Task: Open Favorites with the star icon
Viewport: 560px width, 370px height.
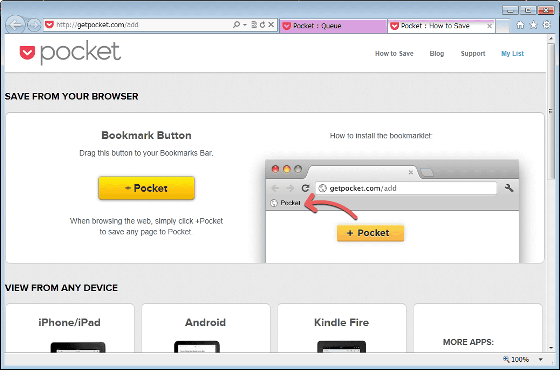Action: (533, 25)
